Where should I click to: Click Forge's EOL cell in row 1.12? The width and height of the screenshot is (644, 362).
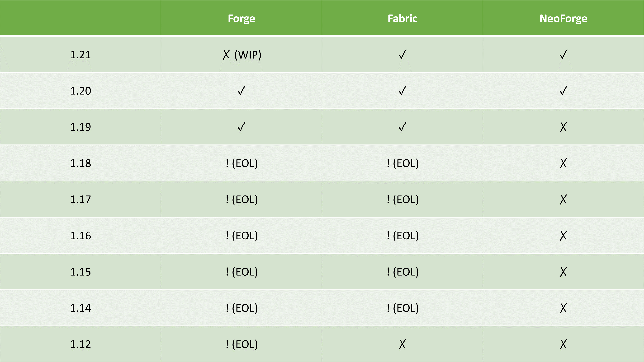click(x=241, y=344)
